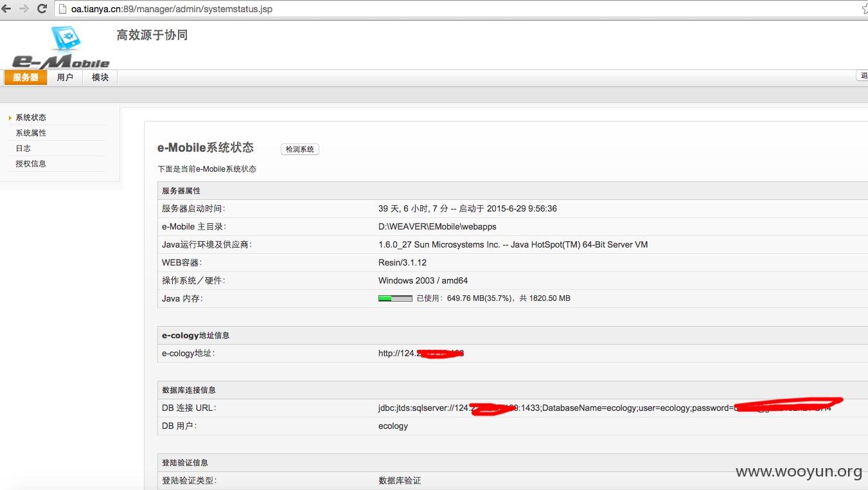Open the 服务器 tab
This screenshot has height=490, width=868.
(26, 77)
